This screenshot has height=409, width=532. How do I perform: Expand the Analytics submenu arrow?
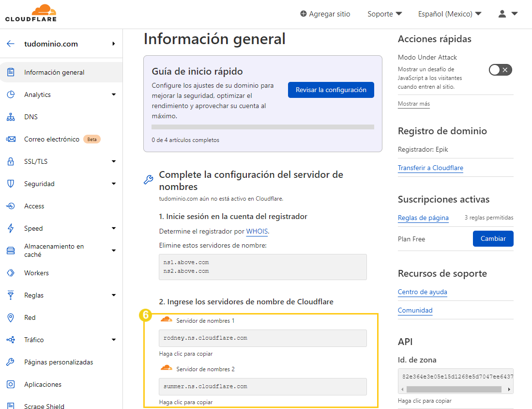(x=114, y=94)
